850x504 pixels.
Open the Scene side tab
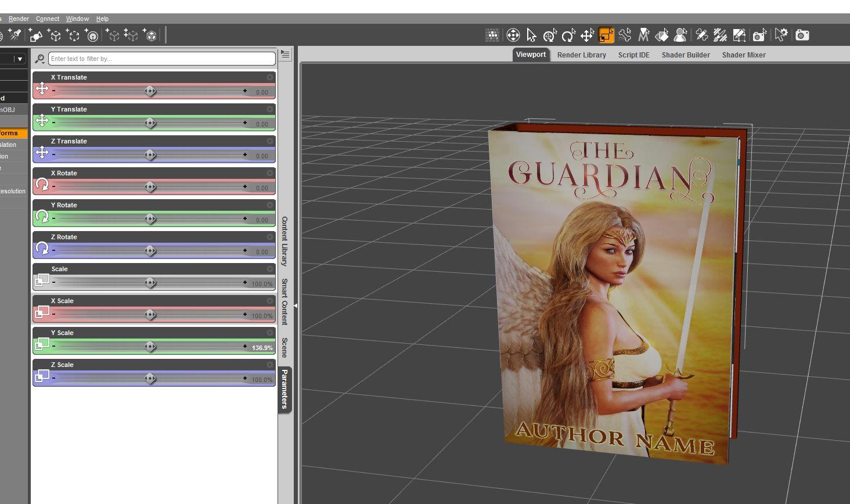(x=284, y=347)
